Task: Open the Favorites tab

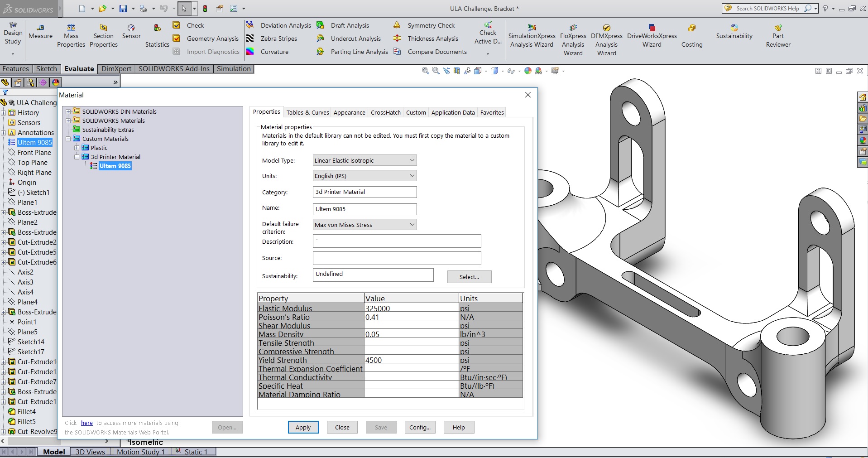Action: 492,112
